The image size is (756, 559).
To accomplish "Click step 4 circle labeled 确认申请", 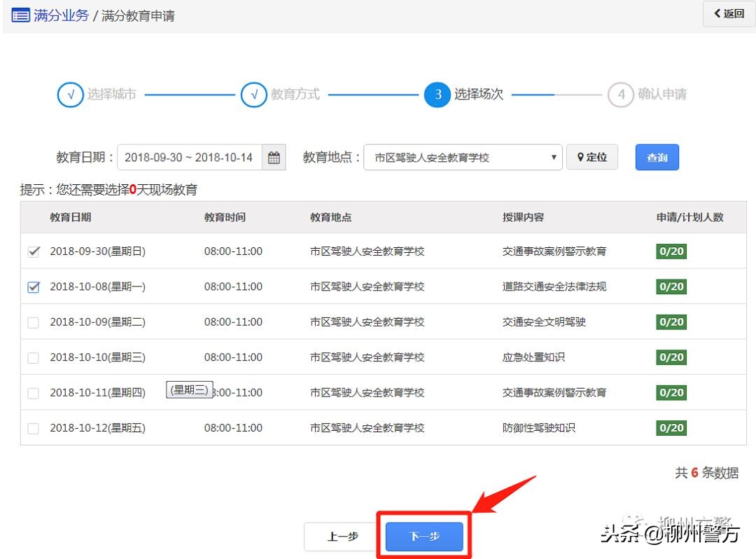I will click(621, 95).
